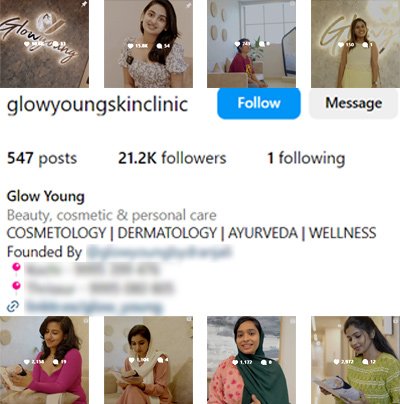400x404 pixels.
Task: Click the pin icon on logo post
Action: point(84,4)
